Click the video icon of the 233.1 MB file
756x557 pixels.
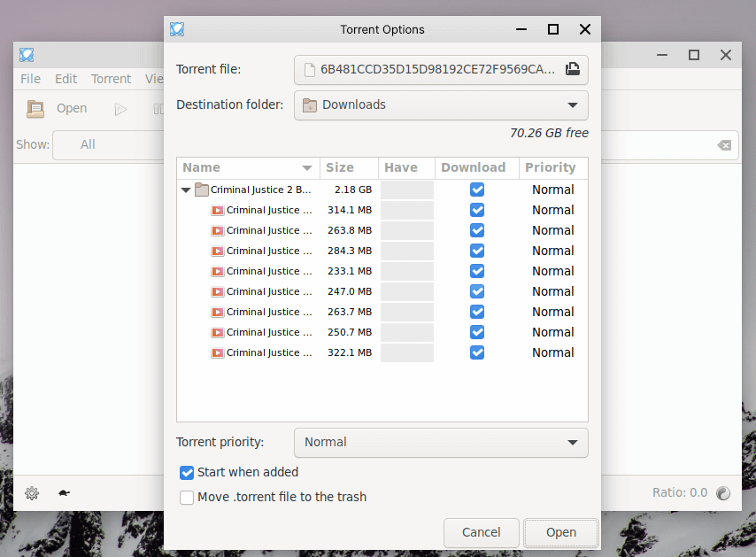pyautogui.click(x=218, y=271)
